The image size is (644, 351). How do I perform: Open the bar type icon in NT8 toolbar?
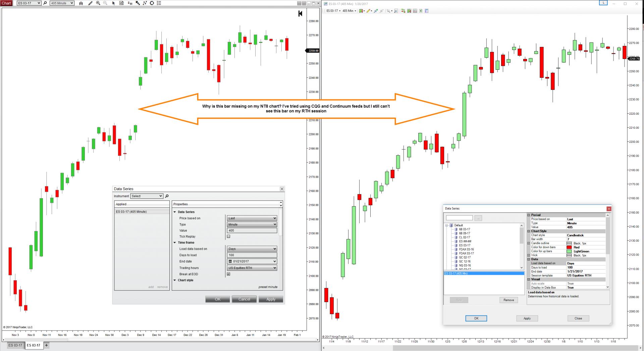pos(81,3)
